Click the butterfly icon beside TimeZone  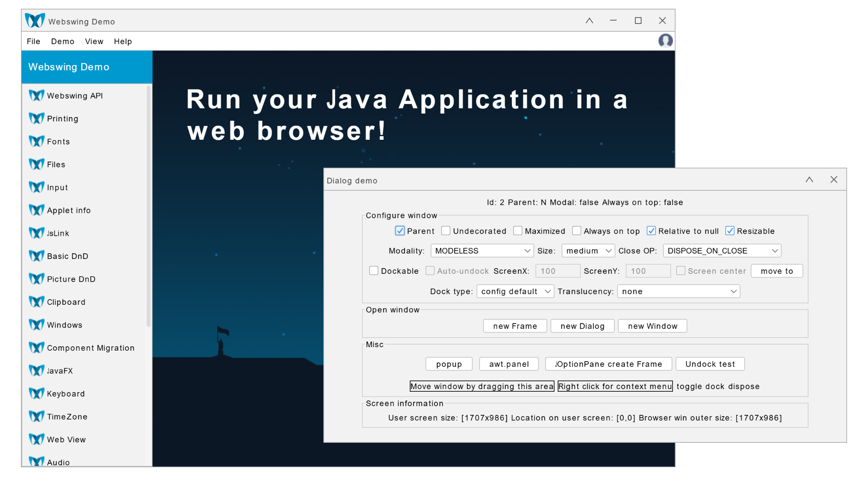coord(37,416)
